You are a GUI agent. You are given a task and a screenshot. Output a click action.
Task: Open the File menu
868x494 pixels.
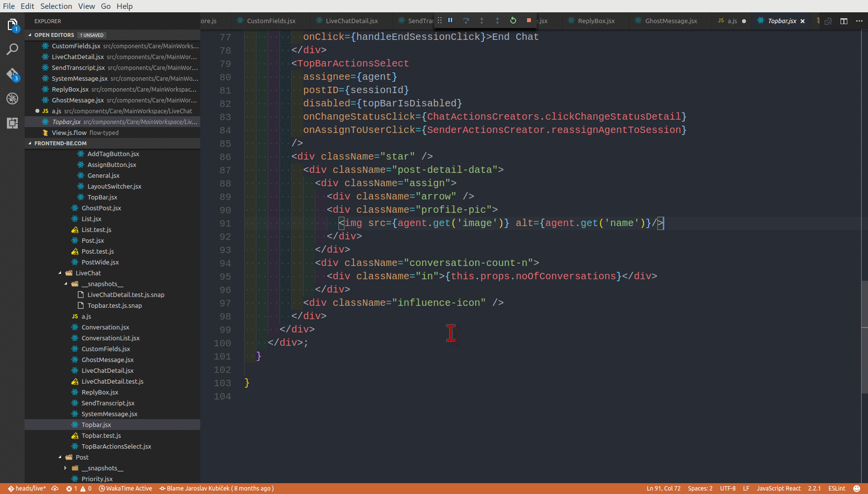[x=9, y=6]
